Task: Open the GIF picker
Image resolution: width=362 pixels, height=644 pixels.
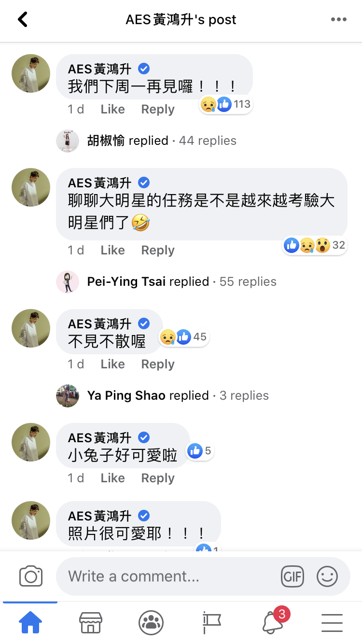Action: [x=292, y=576]
